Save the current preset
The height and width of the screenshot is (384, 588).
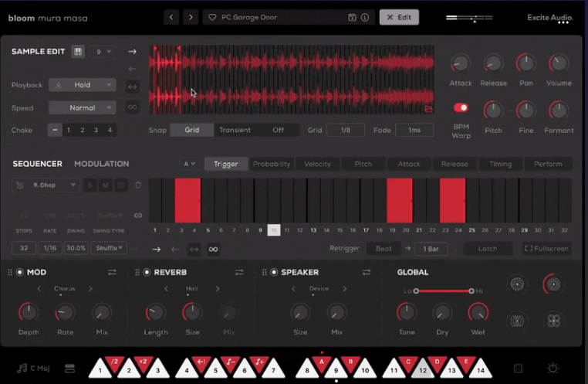tap(352, 17)
